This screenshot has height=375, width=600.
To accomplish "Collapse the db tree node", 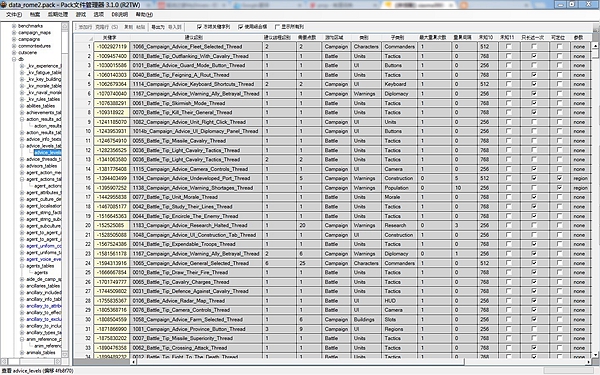I will 14,59.
